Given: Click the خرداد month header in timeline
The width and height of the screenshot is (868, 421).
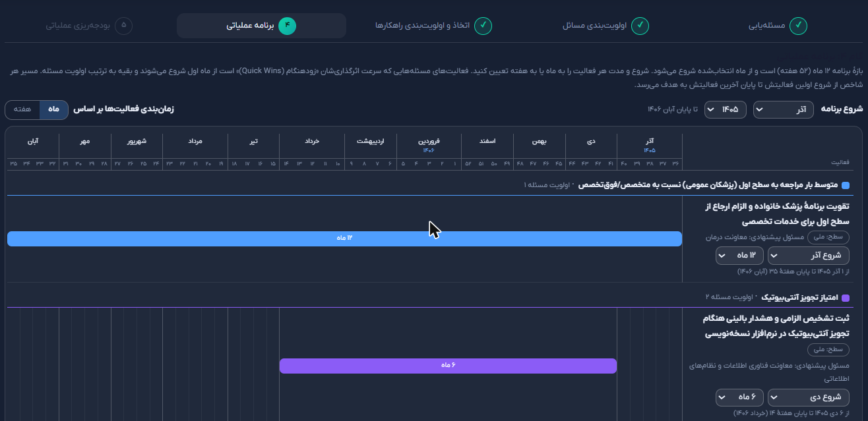Looking at the screenshot, I should coord(312,141).
